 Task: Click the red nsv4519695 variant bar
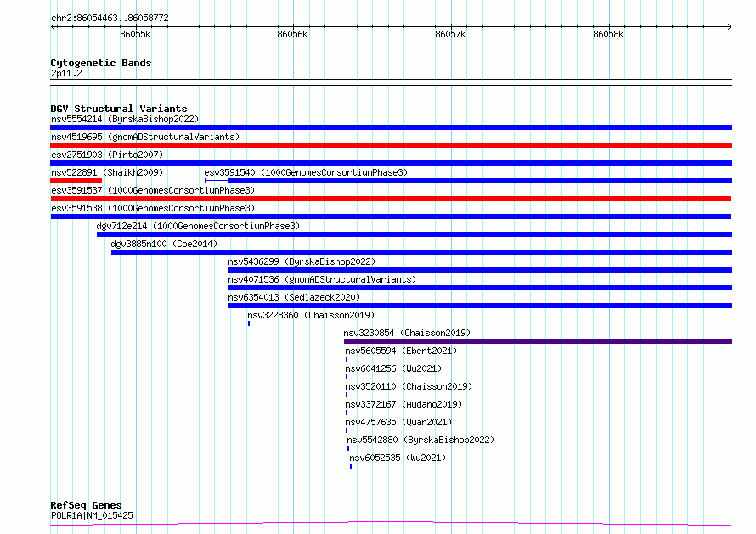click(391, 145)
